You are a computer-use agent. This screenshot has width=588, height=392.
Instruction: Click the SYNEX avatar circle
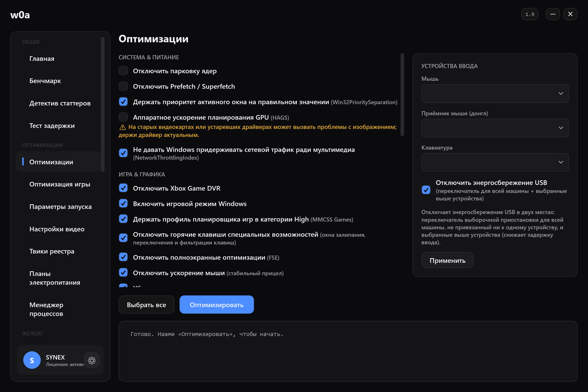tap(32, 360)
